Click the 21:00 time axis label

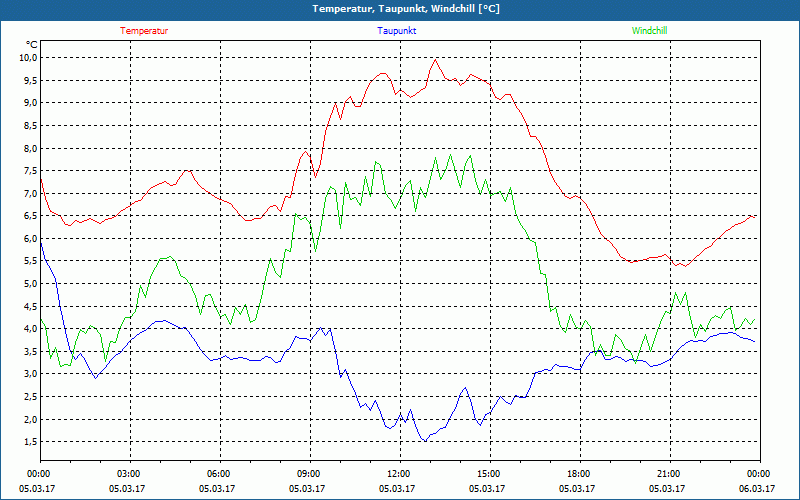pos(670,473)
